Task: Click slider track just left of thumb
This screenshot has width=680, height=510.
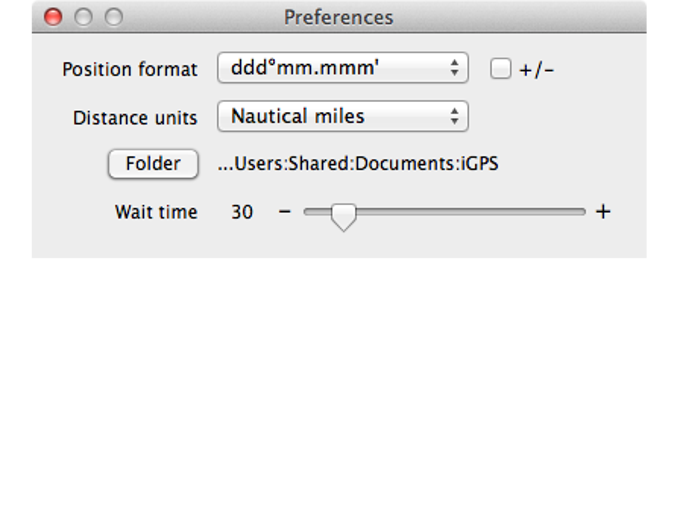Action: [320, 212]
